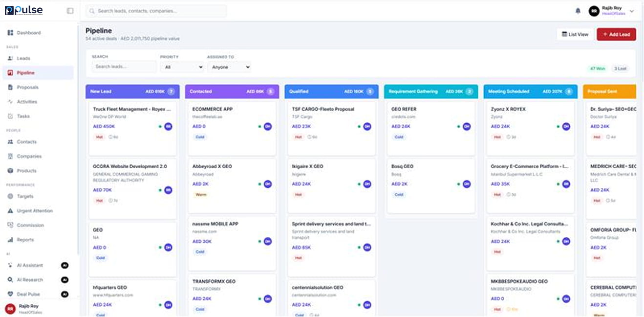
Task: Click the notification bell icon
Action: pos(578,11)
